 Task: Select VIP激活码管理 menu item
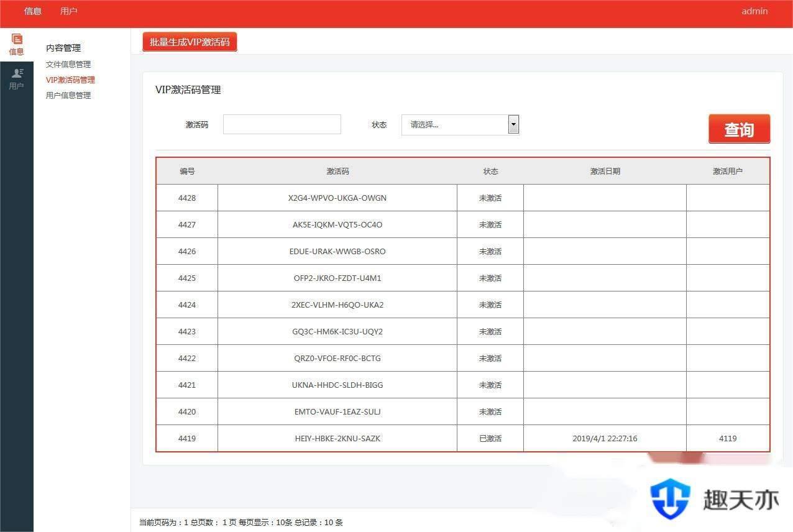tap(70, 80)
